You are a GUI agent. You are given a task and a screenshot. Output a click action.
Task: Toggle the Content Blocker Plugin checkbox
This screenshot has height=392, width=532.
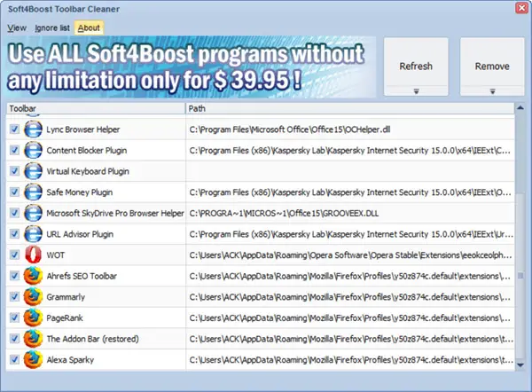pyautogui.click(x=14, y=151)
